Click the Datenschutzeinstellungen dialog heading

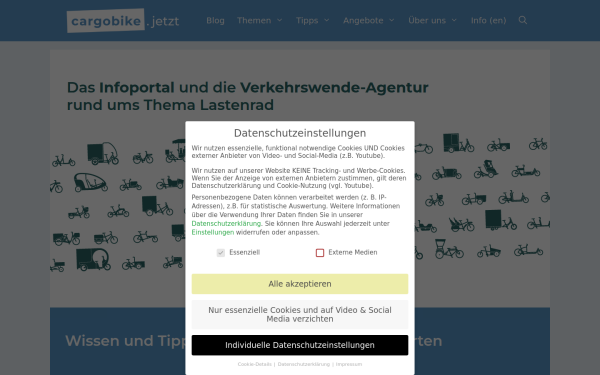(300, 133)
